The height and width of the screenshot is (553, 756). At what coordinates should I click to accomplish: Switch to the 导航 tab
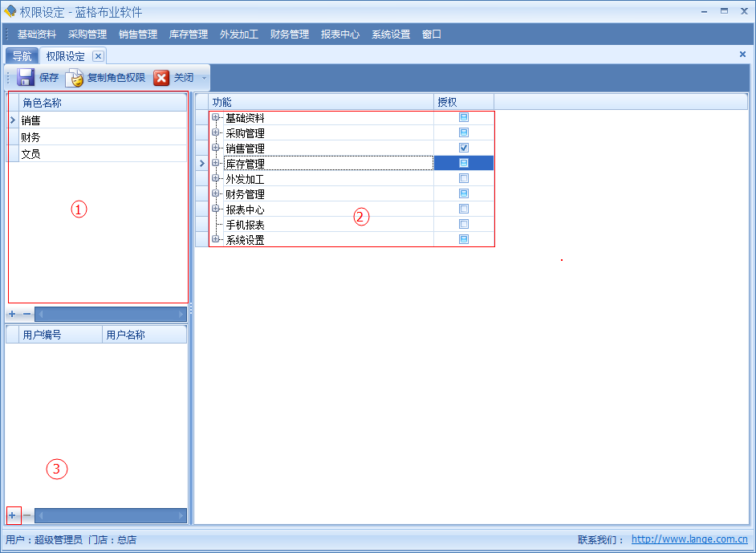point(22,56)
